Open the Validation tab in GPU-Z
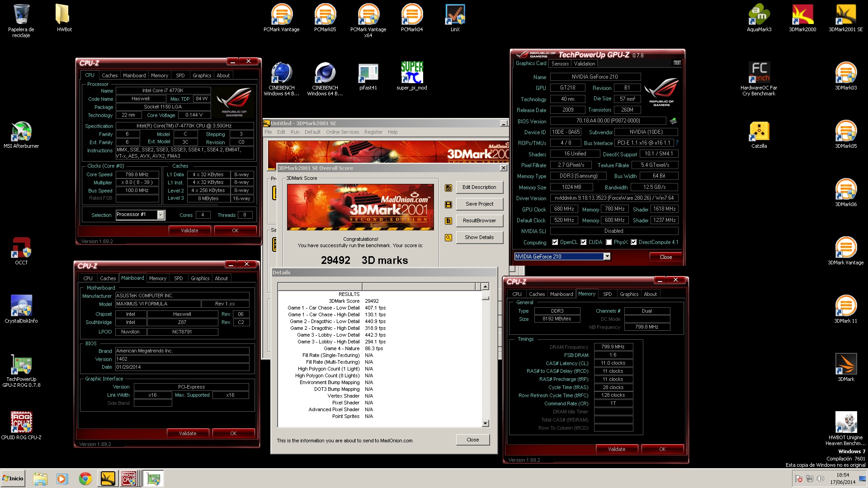The image size is (868, 488). (x=585, y=64)
